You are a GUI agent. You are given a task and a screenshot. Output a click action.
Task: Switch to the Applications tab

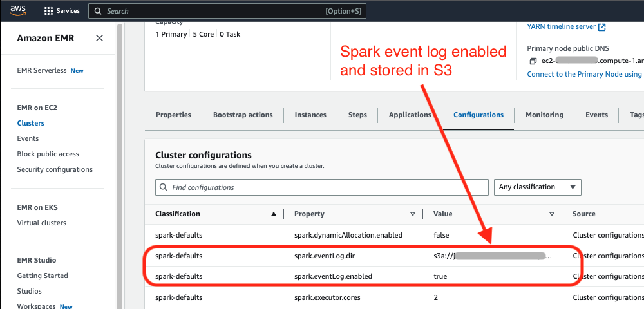coord(410,115)
